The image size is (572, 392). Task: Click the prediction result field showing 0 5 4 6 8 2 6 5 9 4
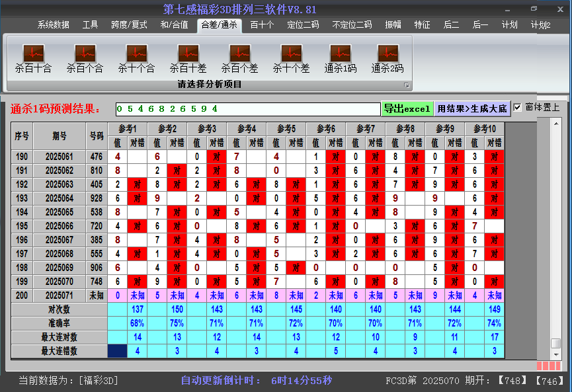(x=248, y=109)
